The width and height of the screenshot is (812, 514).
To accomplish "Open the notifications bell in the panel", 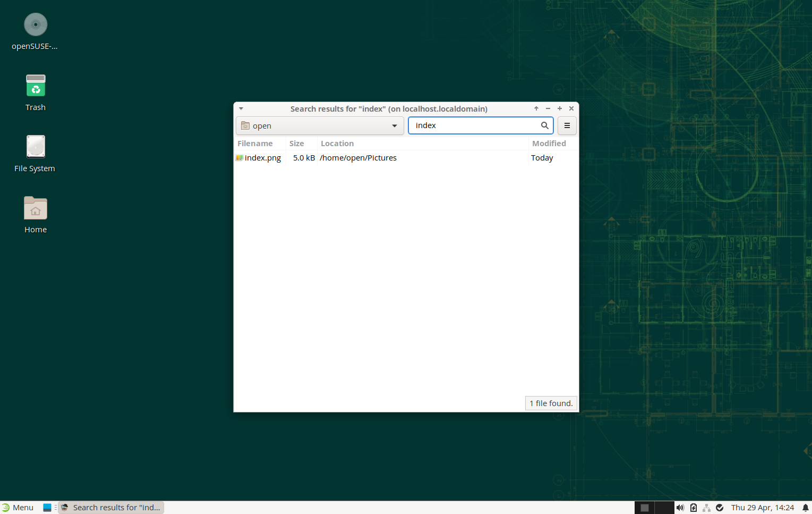I will (x=805, y=508).
